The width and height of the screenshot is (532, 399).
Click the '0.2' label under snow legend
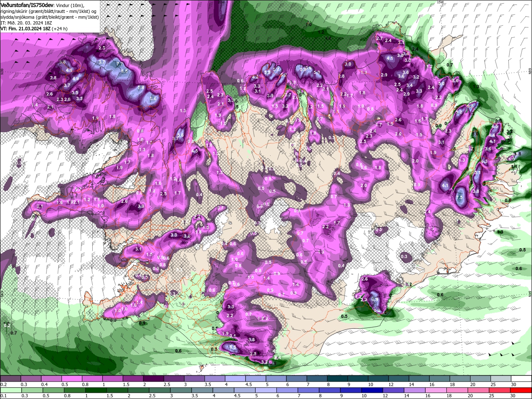[3, 384]
